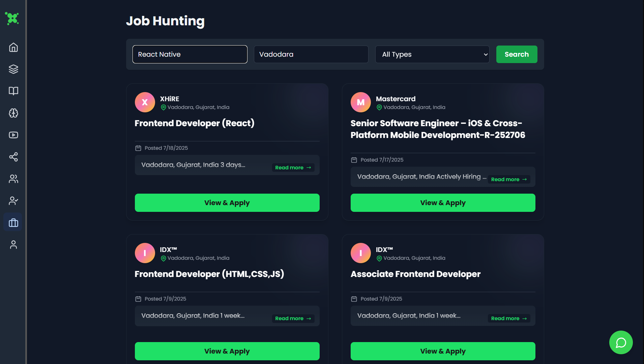Expand the All Types job filter dropdown
Viewport: 644px width, 364px height.
click(x=432, y=54)
